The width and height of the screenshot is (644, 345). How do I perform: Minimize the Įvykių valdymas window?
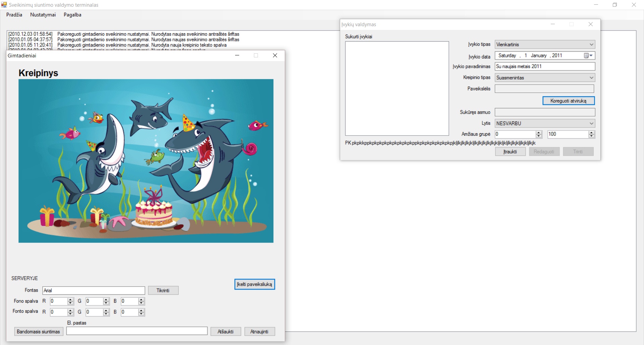click(553, 24)
